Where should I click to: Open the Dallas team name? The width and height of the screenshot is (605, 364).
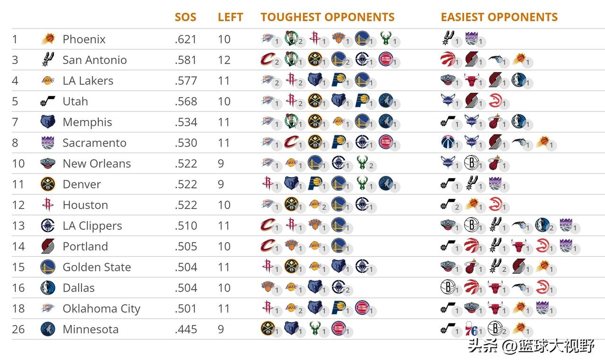[x=78, y=288]
